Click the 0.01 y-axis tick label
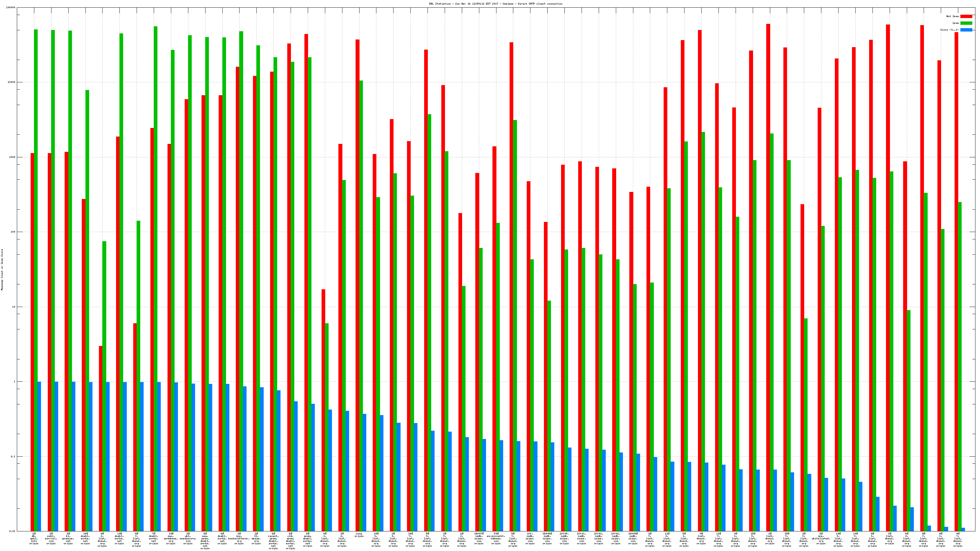This screenshot has width=980, height=551. 12,531
